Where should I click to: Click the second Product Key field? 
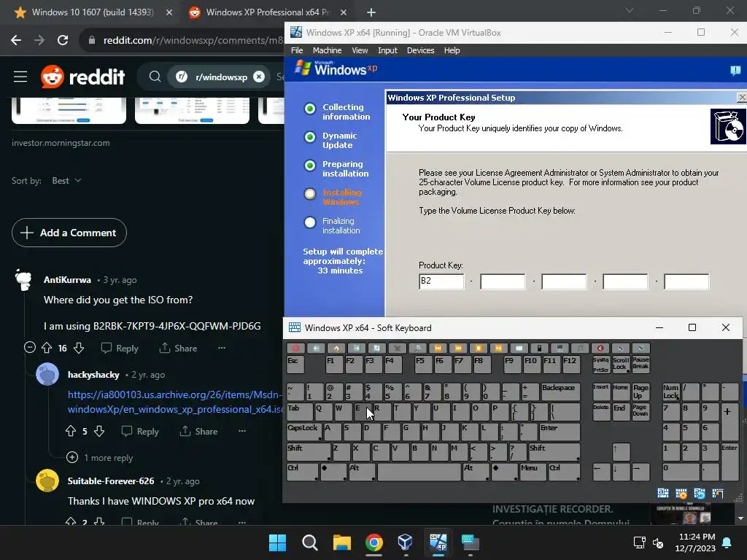(503, 281)
